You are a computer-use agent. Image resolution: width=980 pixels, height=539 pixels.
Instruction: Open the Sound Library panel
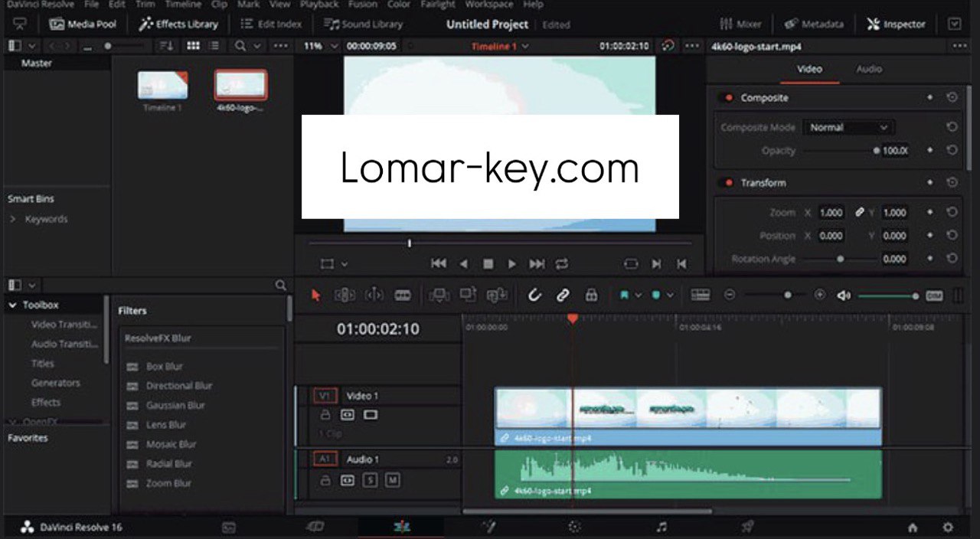[x=363, y=24]
